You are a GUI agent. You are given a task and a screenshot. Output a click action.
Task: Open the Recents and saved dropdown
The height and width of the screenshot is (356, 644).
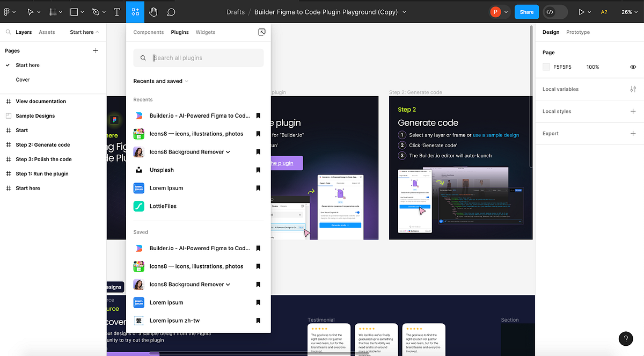click(161, 81)
